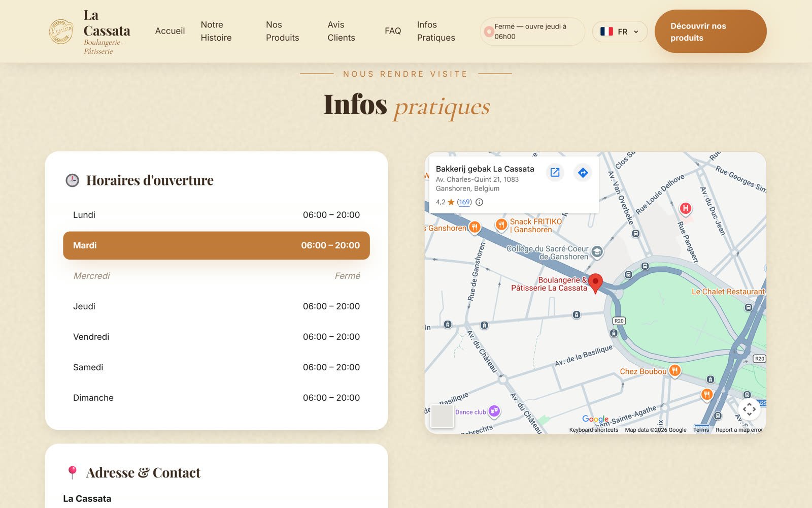Click the Bakkerij gebak La Cassata title
Viewport: 812px width, 508px height.
click(485, 169)
